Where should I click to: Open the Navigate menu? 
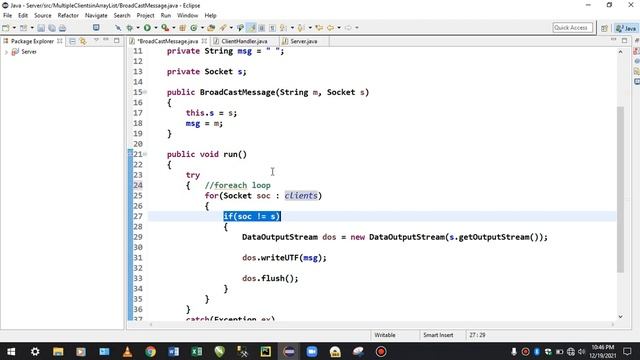click(x=96, y=16)
